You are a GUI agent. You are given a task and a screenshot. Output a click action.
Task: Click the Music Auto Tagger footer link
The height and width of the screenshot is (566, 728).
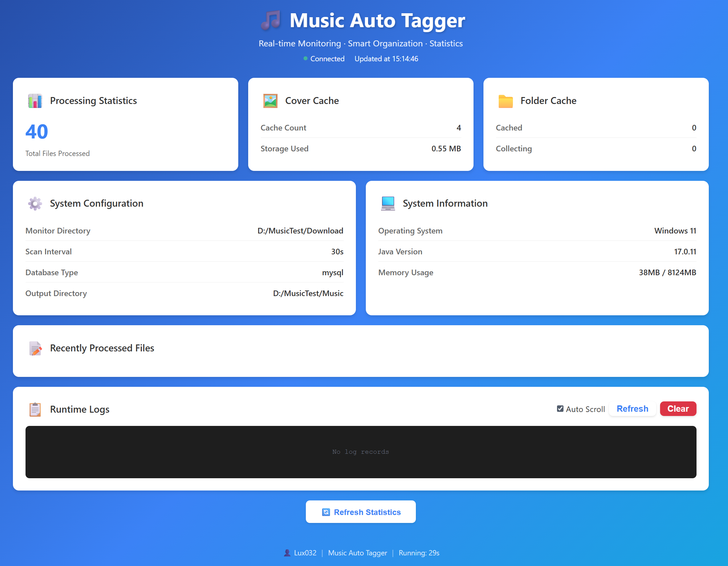(x=357, y=553)
